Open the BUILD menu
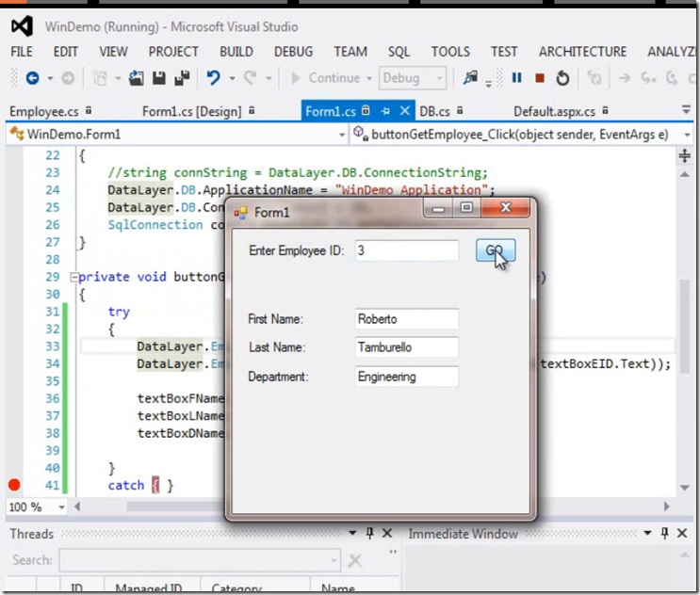 coord(236,52)
